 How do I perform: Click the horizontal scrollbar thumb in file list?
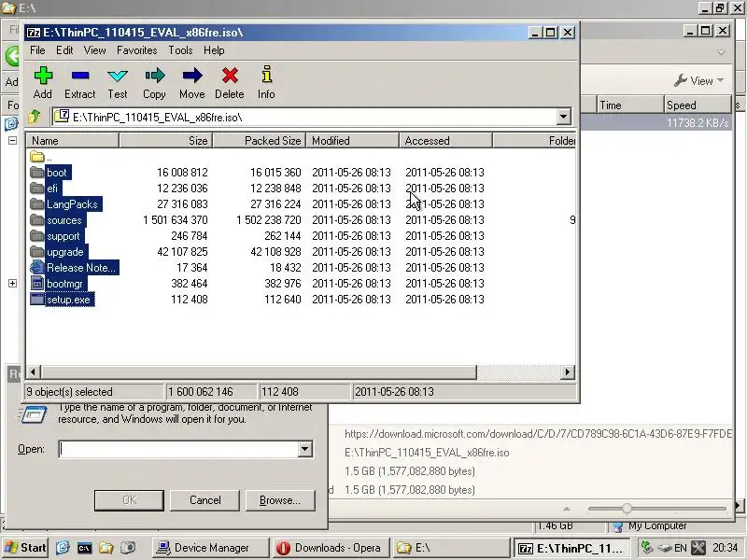(259, 371)
